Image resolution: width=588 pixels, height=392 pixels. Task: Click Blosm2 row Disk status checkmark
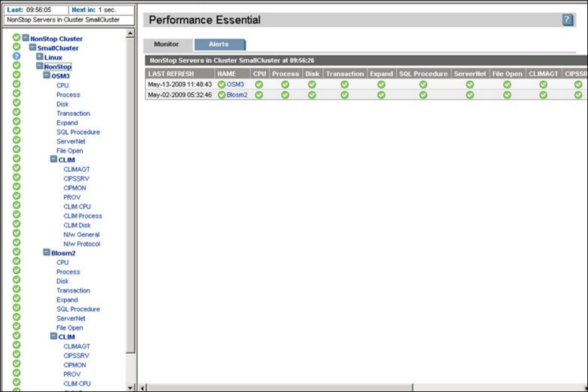point(312,95)
